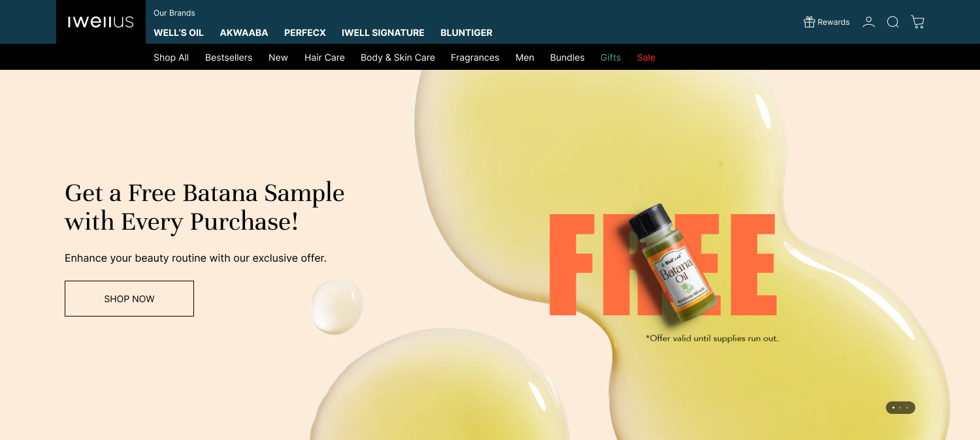Viewport: 980px width, 440px height.
Task: Expand Body & Skin Care menu
Action: click(x=398, y=57)
